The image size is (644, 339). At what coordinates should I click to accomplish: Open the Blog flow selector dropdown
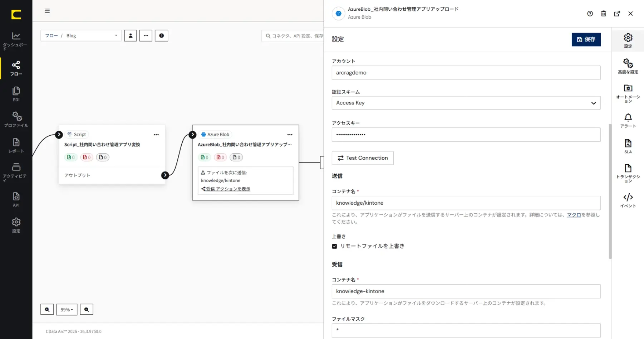click(81, 35)
